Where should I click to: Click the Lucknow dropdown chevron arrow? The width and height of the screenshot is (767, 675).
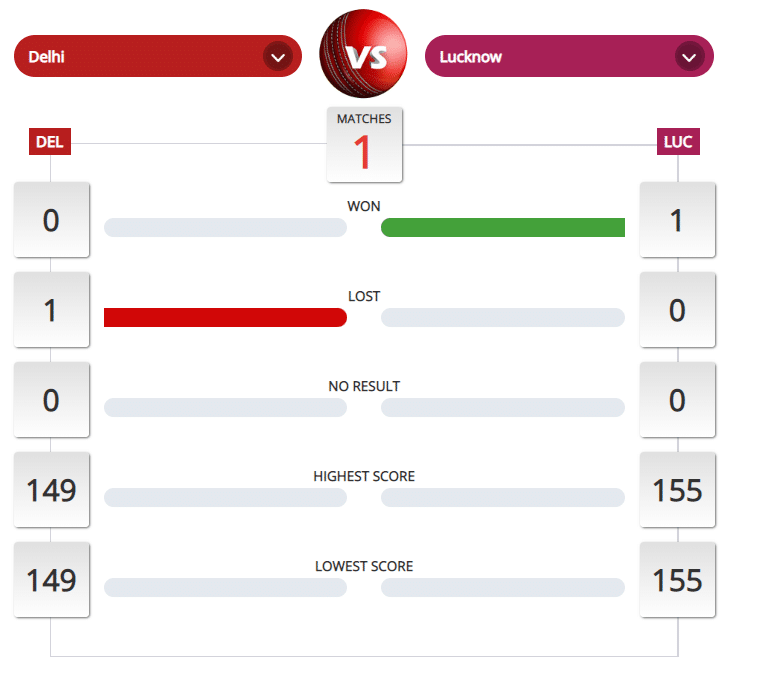click(x=689, y=57)
